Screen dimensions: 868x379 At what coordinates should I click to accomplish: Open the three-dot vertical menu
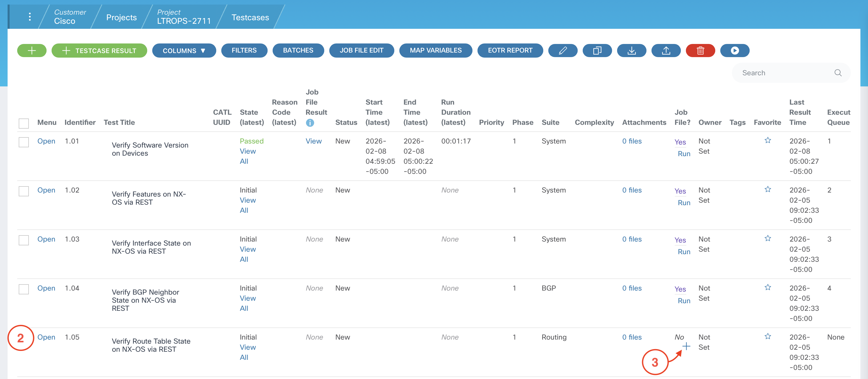click(x=30, y=17)
